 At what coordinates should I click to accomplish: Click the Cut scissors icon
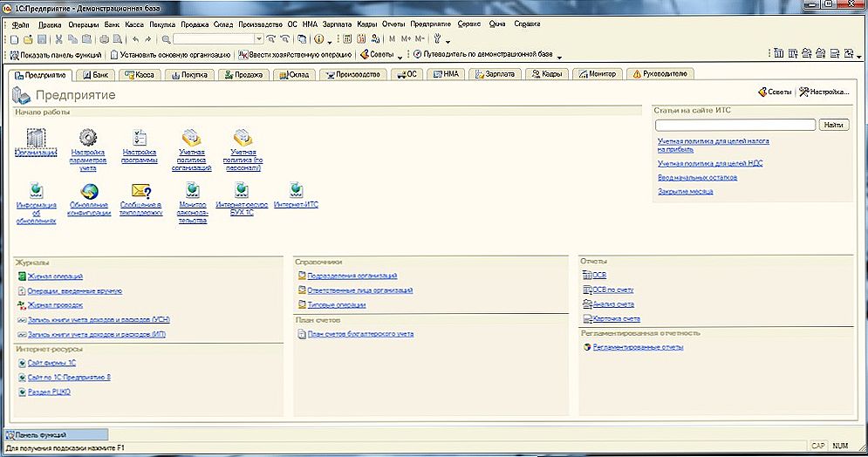pyautogui.click(x=58, y=39)
